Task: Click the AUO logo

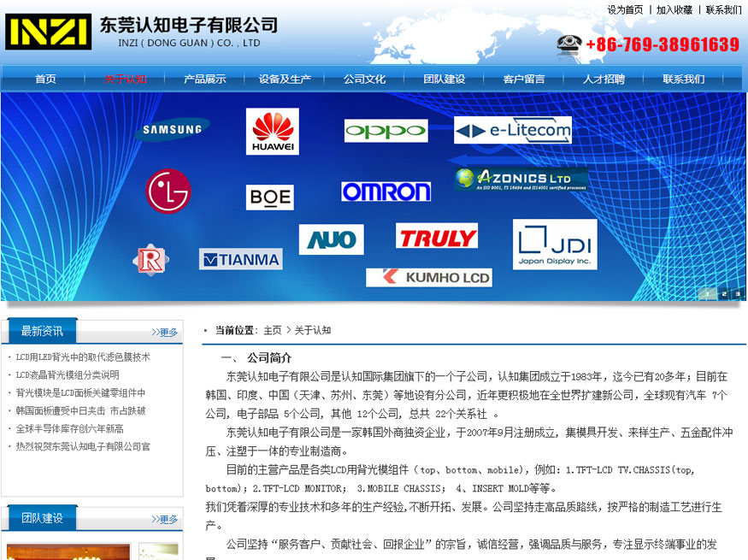Action: tap(331, 239)
